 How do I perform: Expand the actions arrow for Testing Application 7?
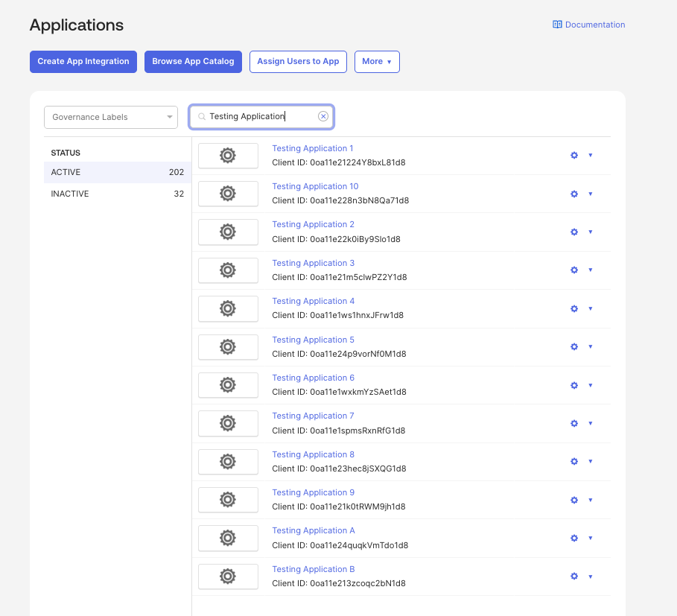[590, 424]
